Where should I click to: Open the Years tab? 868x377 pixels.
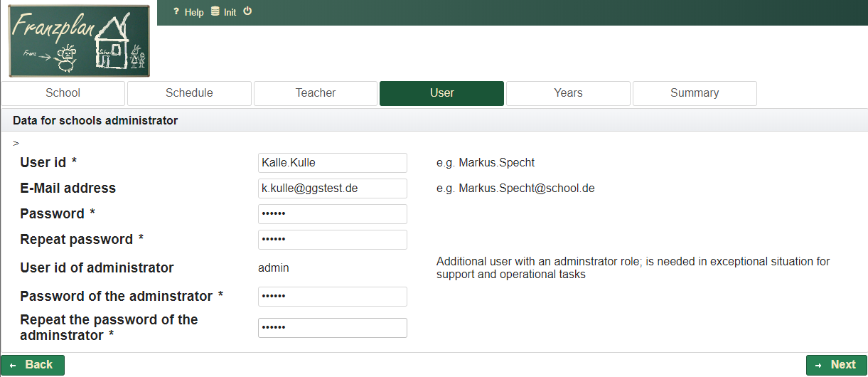point(568,93)
